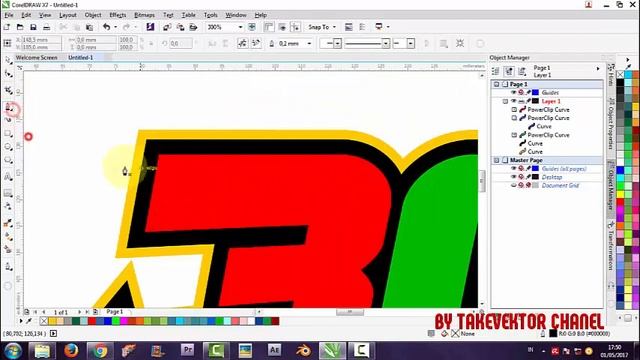
Task: Collapse the Layer 1 tree node
Action: tap(505, 101)
